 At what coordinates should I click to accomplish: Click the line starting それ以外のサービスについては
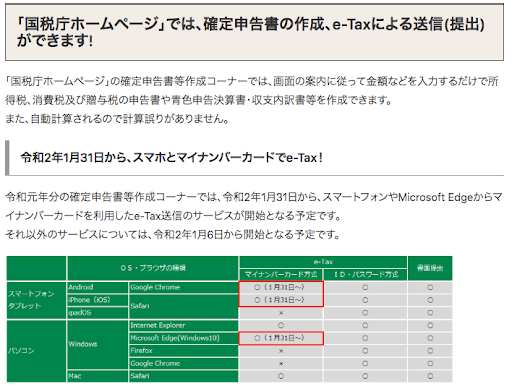tap(172, 234)
